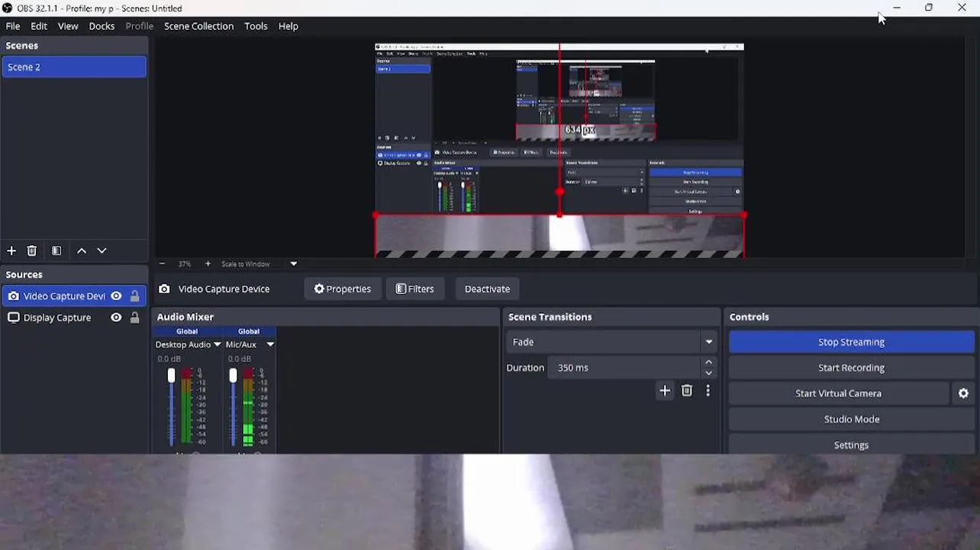980x550 pixels.
Task: Hide the Video Capture Device source via eye icon
Action: (x=116, y=296)
